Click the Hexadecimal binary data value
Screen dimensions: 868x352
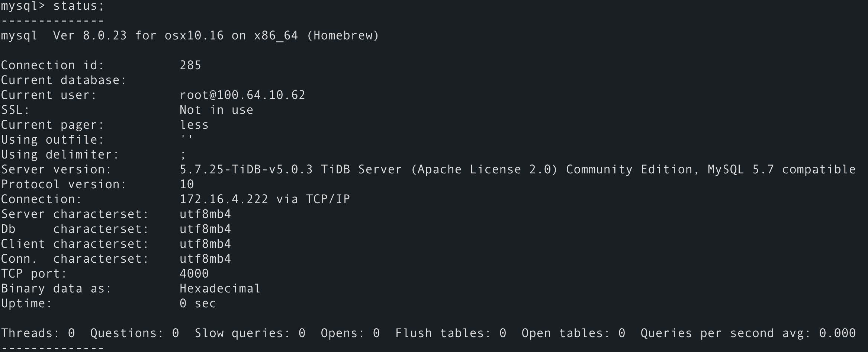point(220,289)
